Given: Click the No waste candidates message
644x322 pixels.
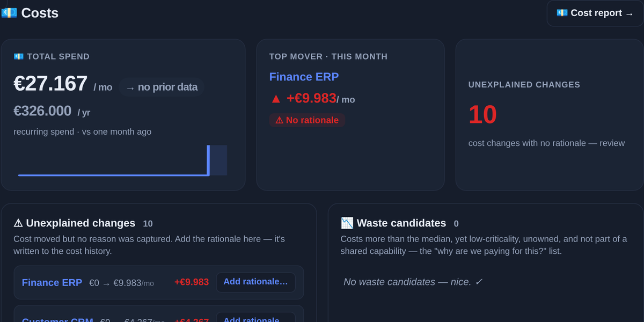Looking at the screenshot, I should coord(413,282).
